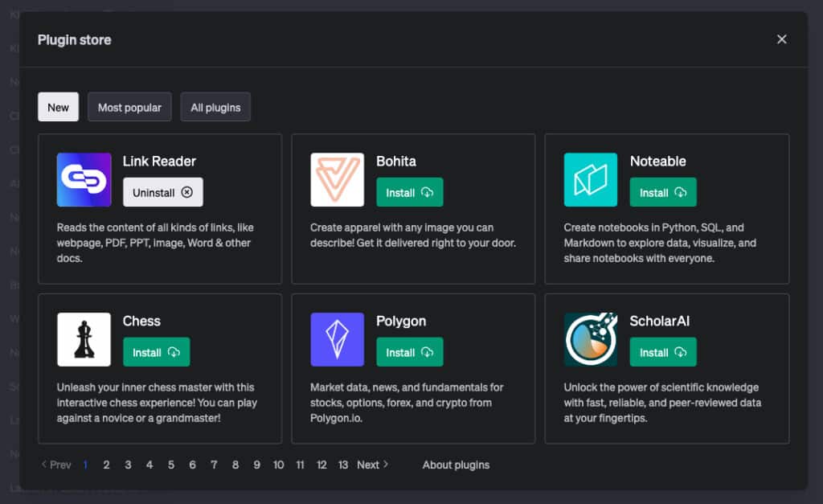
Task: Close the Plugin store dialog
Action: tap(781, 39)
